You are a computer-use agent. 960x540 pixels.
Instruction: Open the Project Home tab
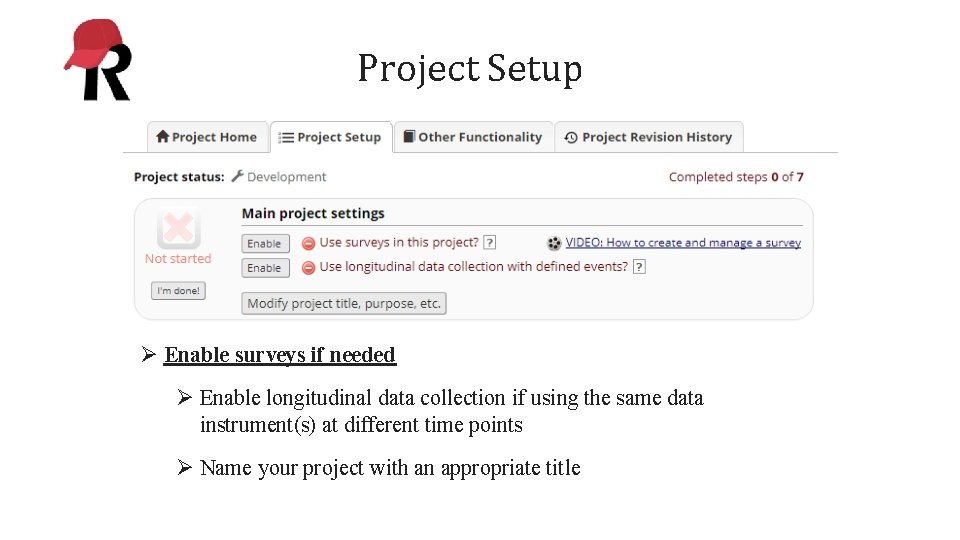click(207, 137)
